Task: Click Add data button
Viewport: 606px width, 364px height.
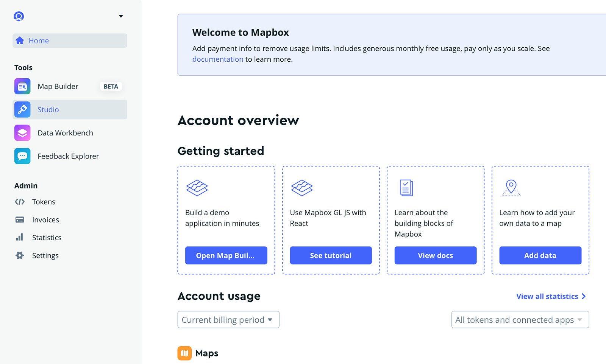Action: click(x=540, y=255)
